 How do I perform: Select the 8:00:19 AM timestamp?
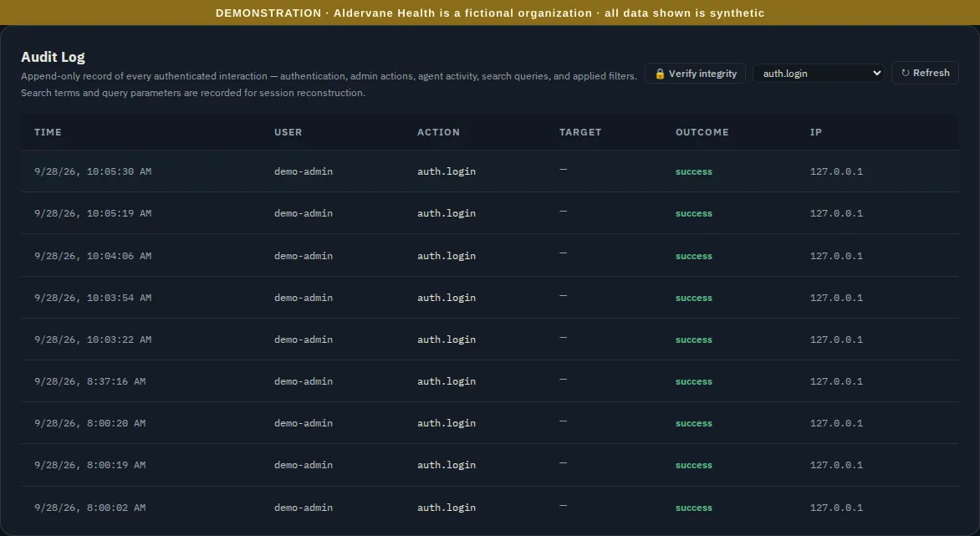(90, 466)
